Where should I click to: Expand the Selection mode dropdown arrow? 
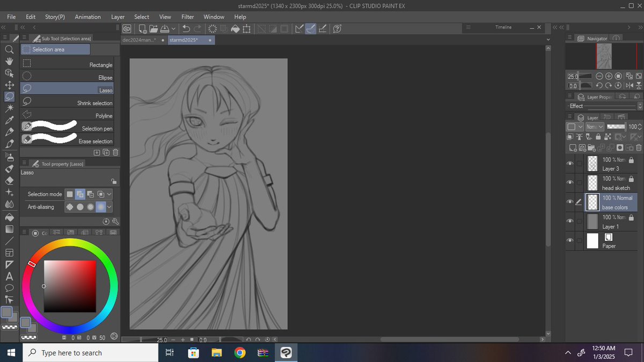(109, 194)
